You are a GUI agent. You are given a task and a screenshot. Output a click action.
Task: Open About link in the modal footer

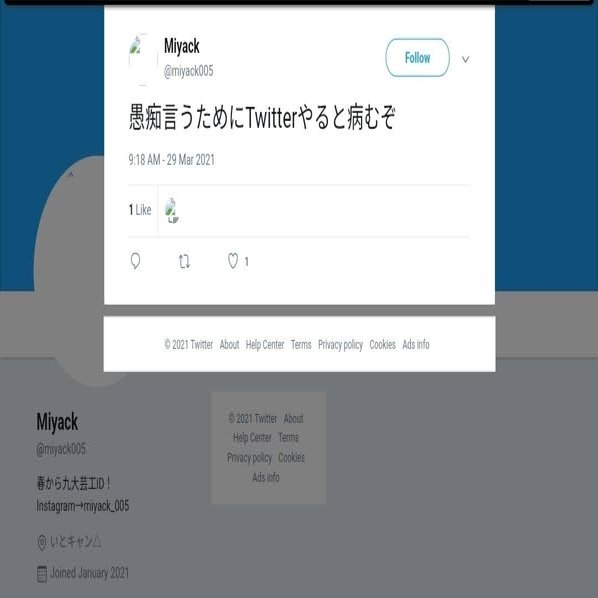coord(229,345)
